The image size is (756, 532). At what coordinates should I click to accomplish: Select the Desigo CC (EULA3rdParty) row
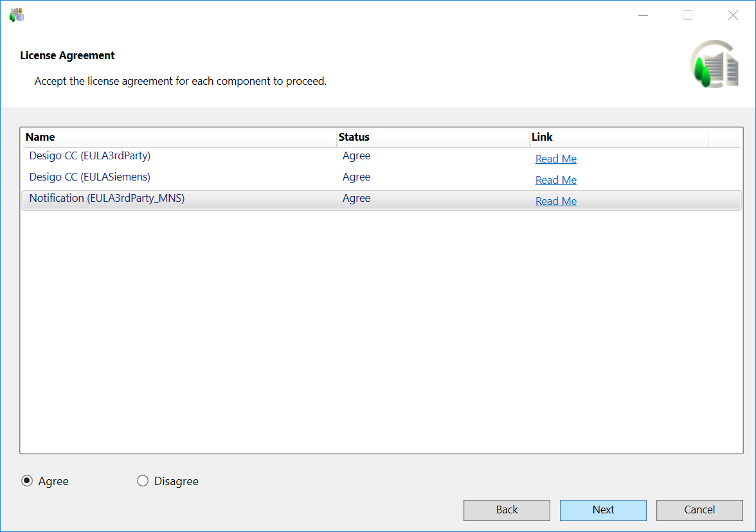(x=90, y=156)
